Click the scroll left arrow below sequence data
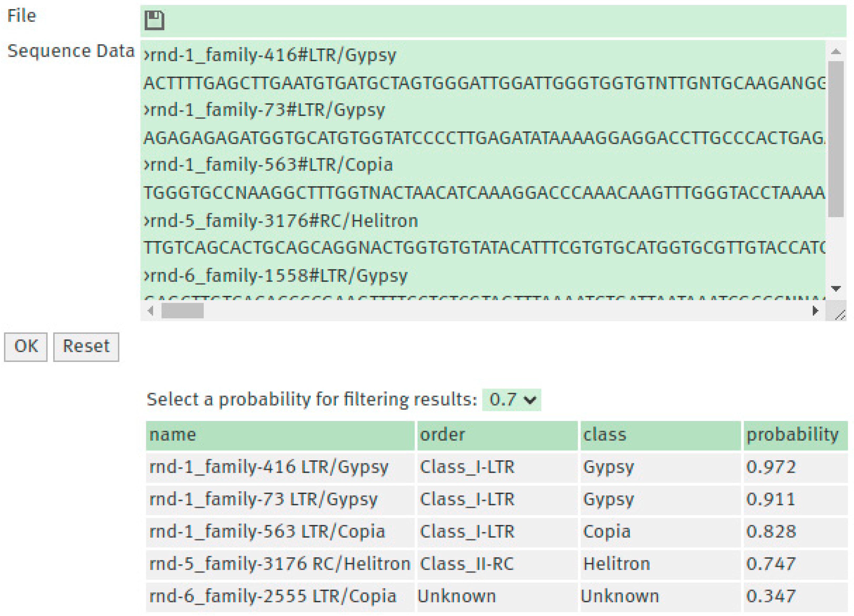This screenshot has width=854, height=616. (151, 311)
